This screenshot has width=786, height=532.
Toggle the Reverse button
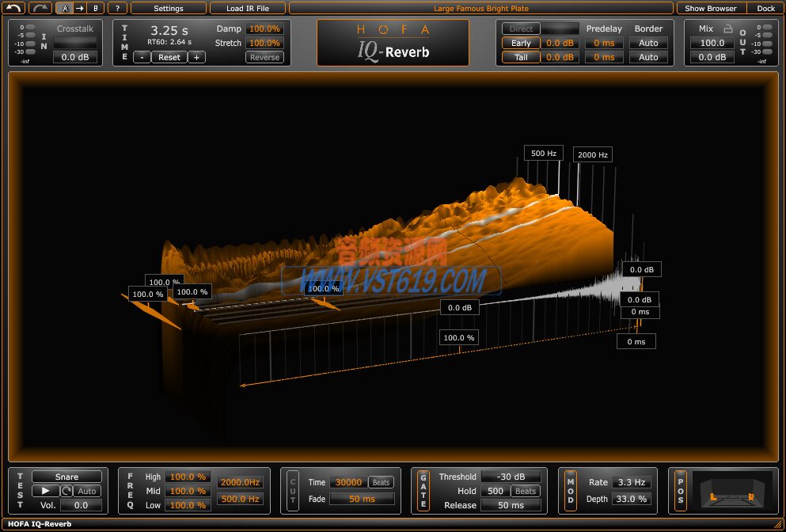(264, 57)
